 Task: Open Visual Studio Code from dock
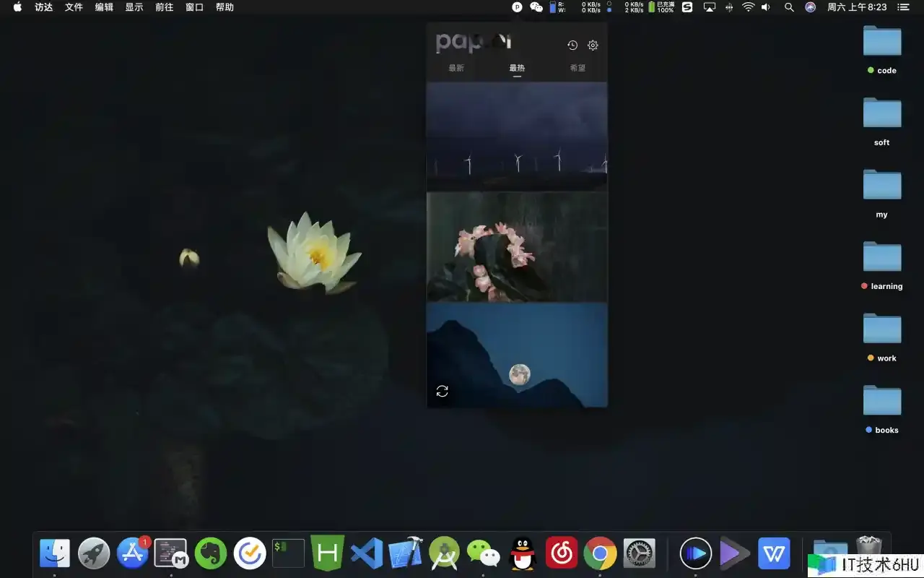coord(367,554)
